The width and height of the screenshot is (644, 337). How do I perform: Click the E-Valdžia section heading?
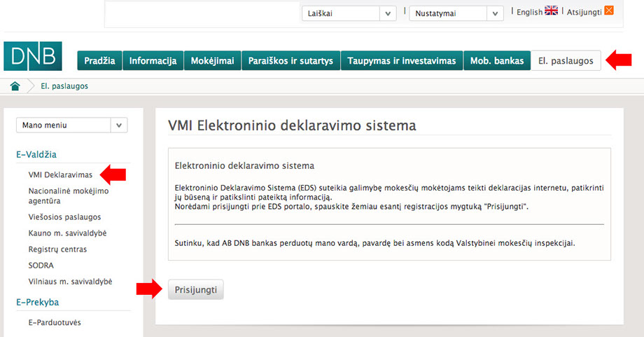36,155
